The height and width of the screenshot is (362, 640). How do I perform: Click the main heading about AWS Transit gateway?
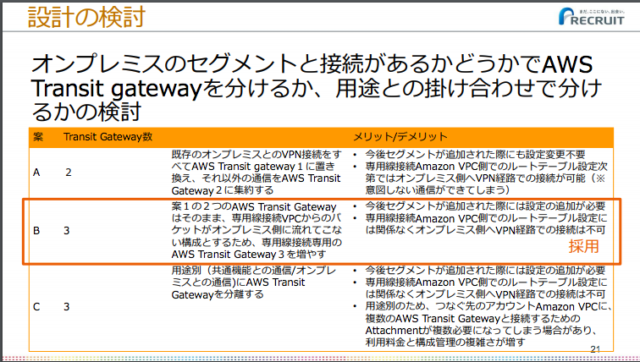[x=316, y=87]
